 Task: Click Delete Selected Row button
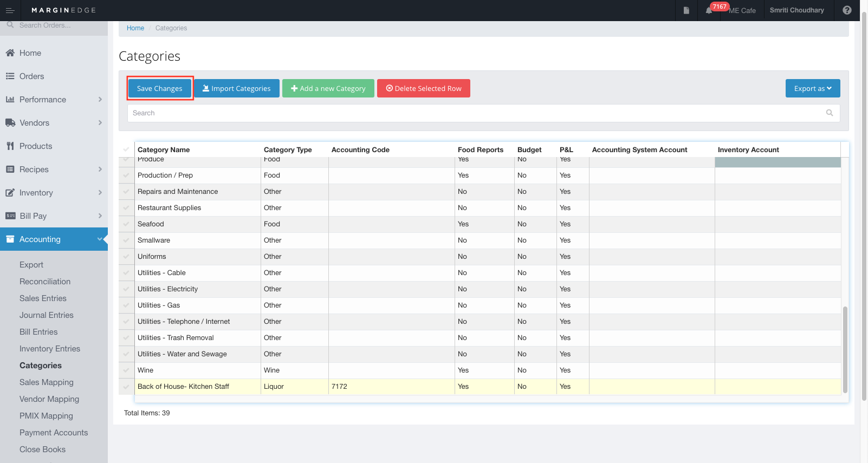tap(424, 88)
